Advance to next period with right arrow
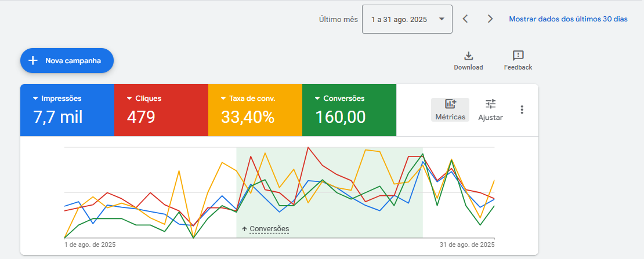Image resolution: width=644 pixels, height=259 pixels. click(x=490, y=19)
